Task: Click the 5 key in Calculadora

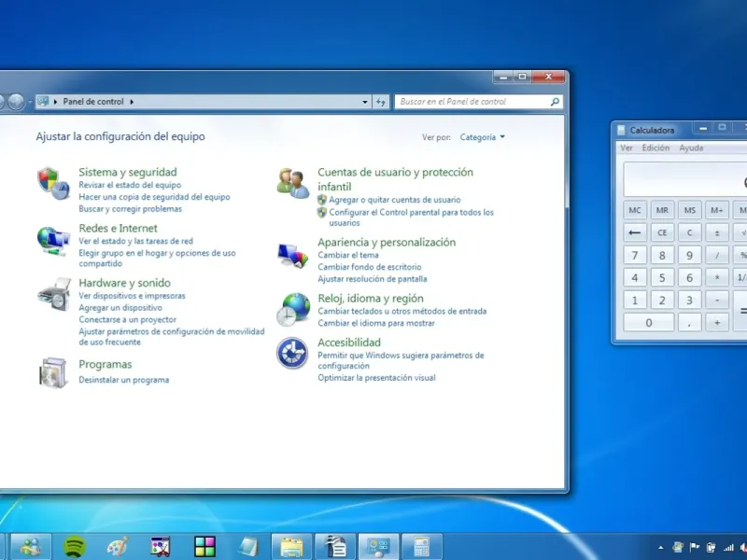Action: [x=662, y=277]
